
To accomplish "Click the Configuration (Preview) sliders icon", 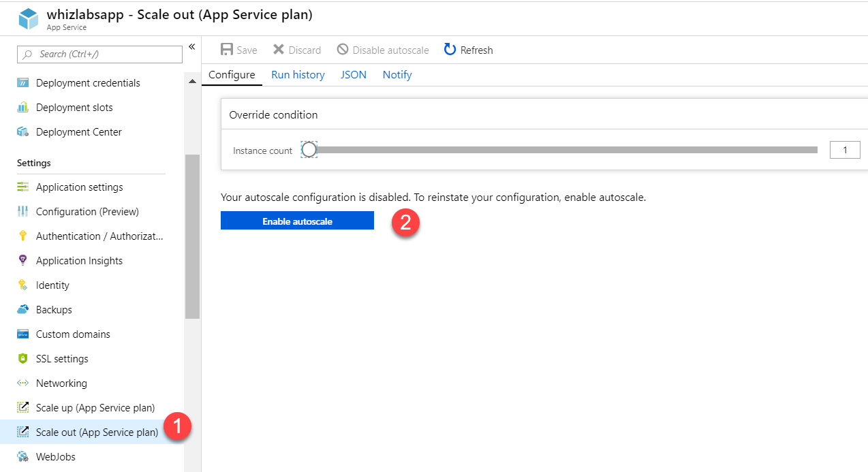I will [x=23, y=212].
